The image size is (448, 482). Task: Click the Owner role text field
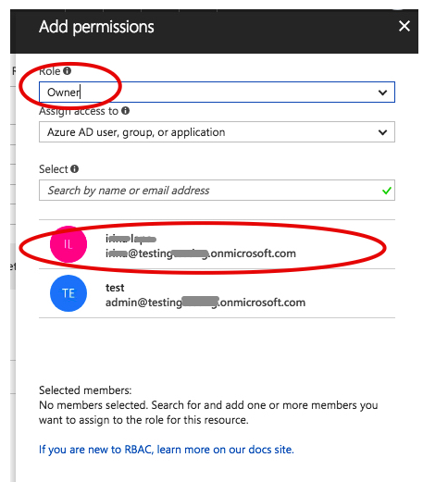pos(217,93)
